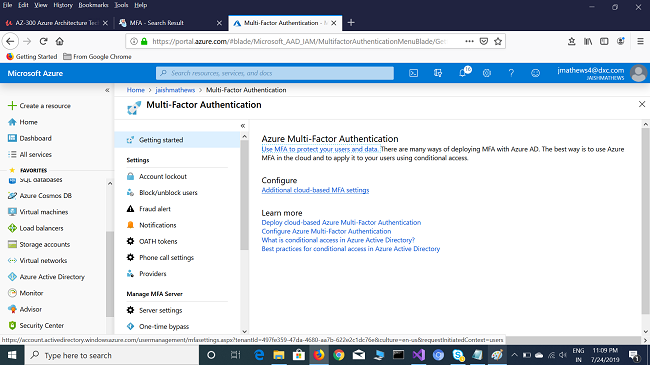Click Create a resource
The image size is (650, 365).
pos(45,106)
